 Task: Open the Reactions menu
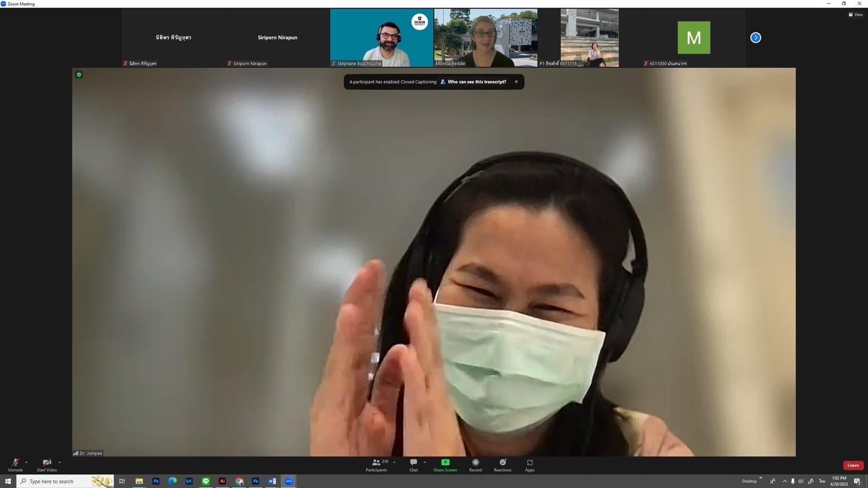pyautogui.click(x=502, y=465)
